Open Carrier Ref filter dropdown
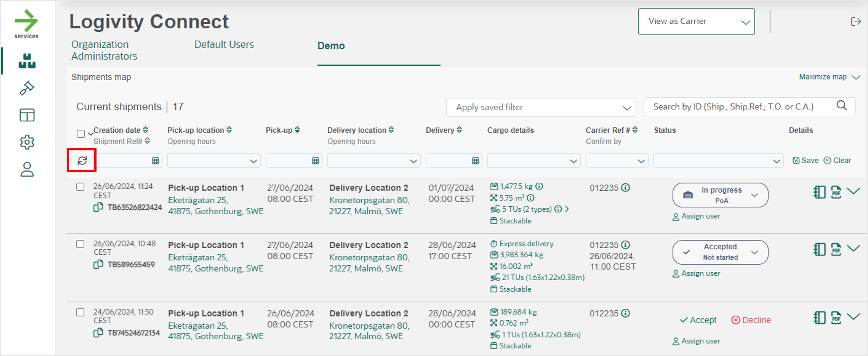868x356 pixels. coord(617,161)
